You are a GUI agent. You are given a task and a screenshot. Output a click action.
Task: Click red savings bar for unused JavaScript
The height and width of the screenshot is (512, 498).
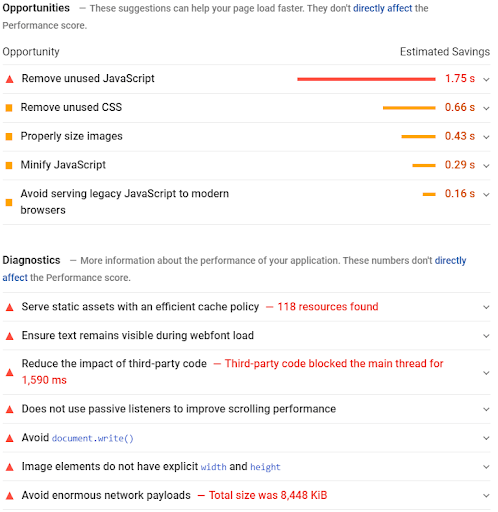click(x=366, y=79)
